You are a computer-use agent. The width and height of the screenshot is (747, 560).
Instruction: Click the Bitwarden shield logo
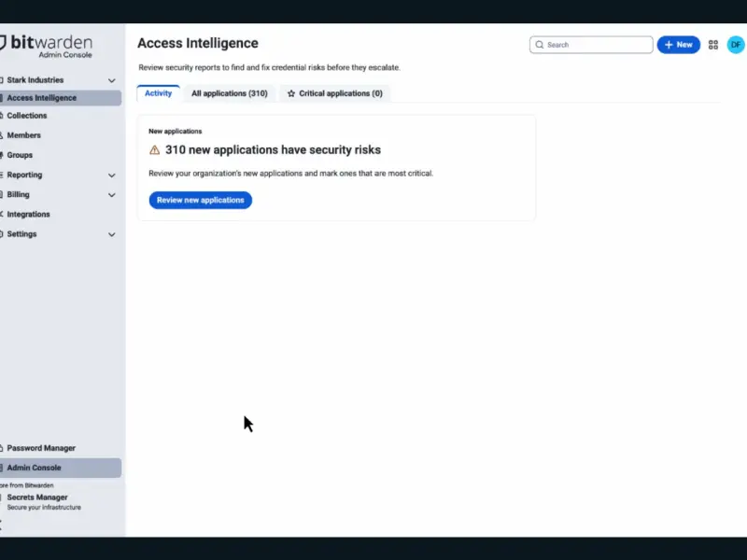click(x=3, y=43)
